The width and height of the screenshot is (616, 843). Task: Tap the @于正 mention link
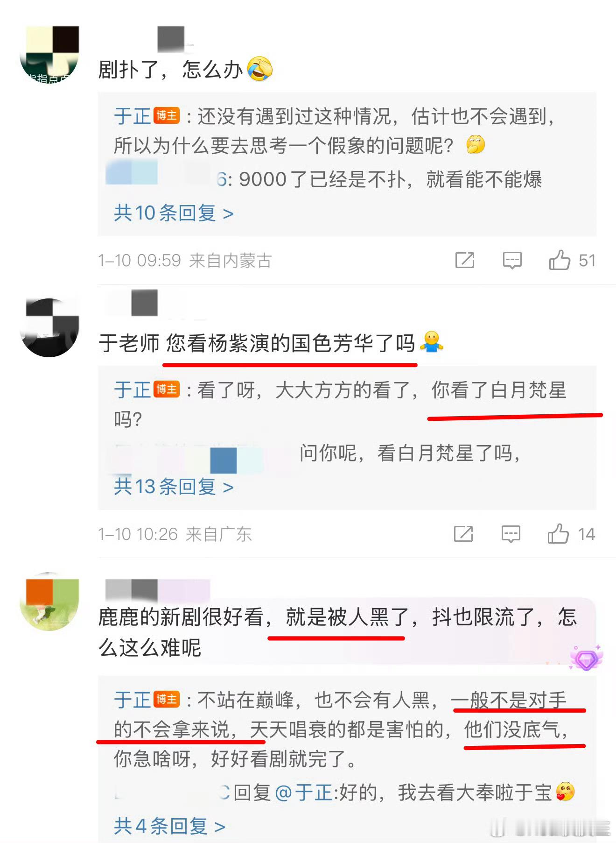click(304, 793)
